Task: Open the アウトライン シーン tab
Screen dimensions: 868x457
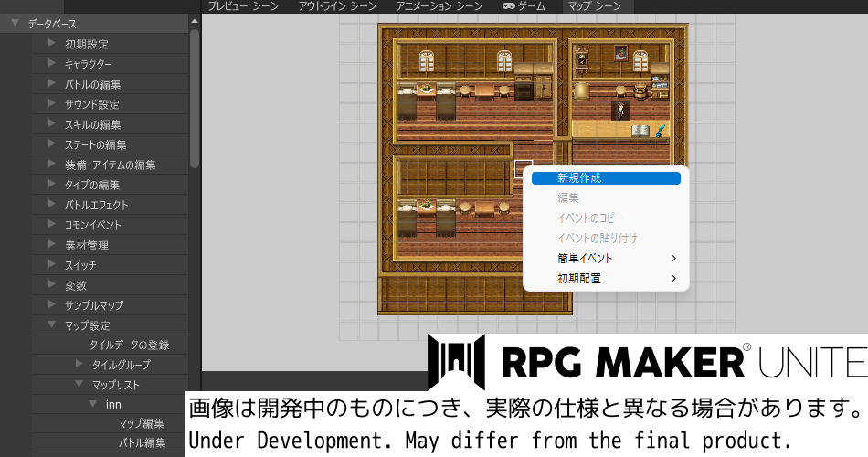Action: click(337, 6)
